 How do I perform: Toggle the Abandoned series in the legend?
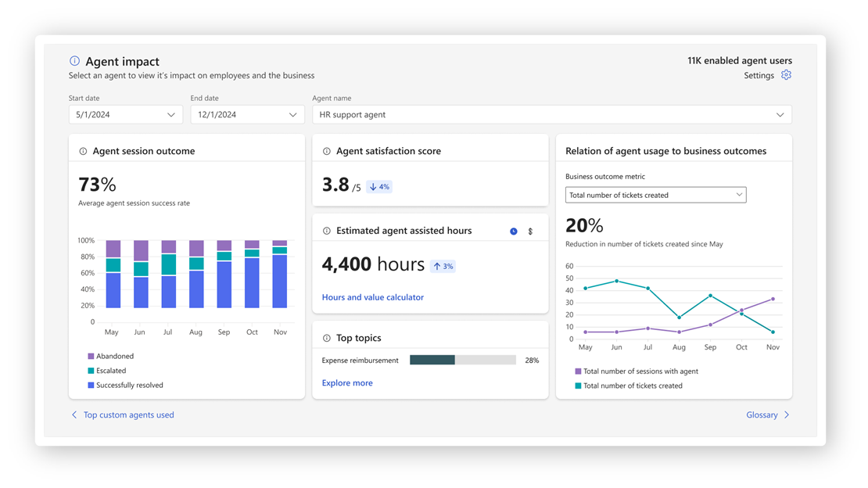point(108,357)
